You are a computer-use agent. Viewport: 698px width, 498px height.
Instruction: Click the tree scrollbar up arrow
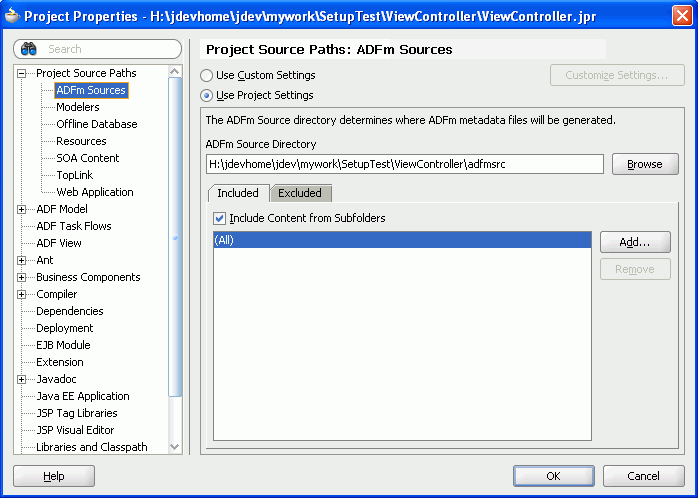pos(175,72)
